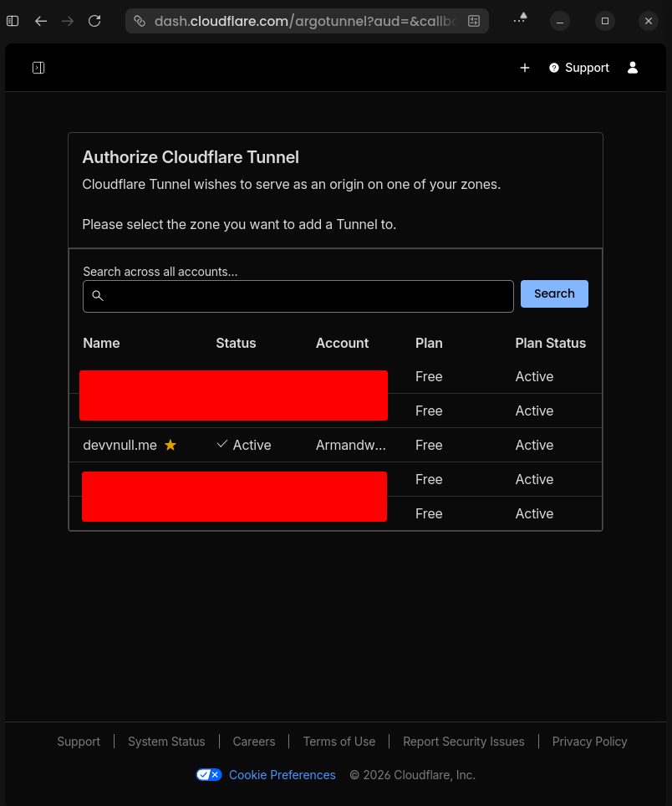Viewport: 672px width, 806px height.
Task: Expand the Cloudflare dashboard sidebar icon
Action: coord(38,68)
